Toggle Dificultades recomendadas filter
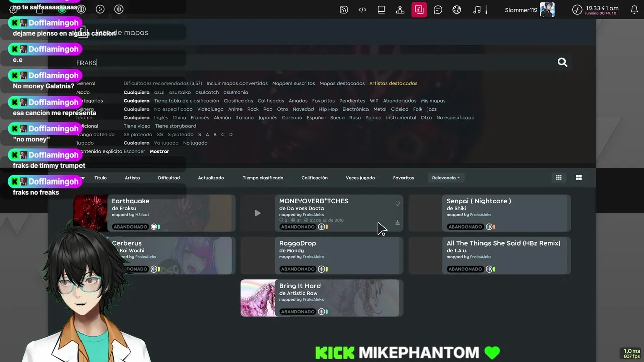 (x=163, y=83)
